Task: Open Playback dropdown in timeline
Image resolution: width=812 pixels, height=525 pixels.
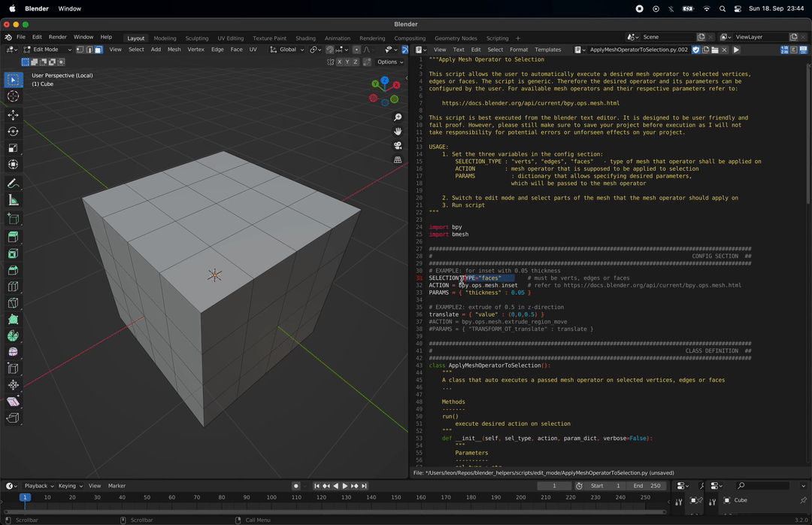Action: (x=39, y=486)
